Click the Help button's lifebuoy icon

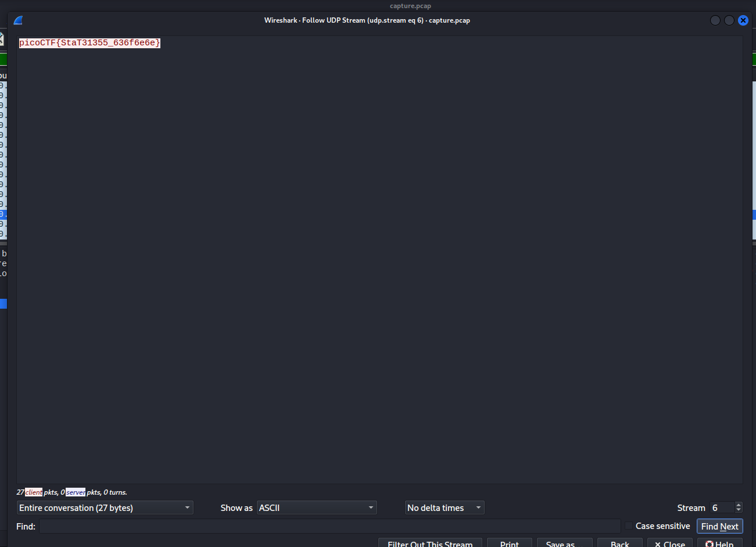(709, 544)
